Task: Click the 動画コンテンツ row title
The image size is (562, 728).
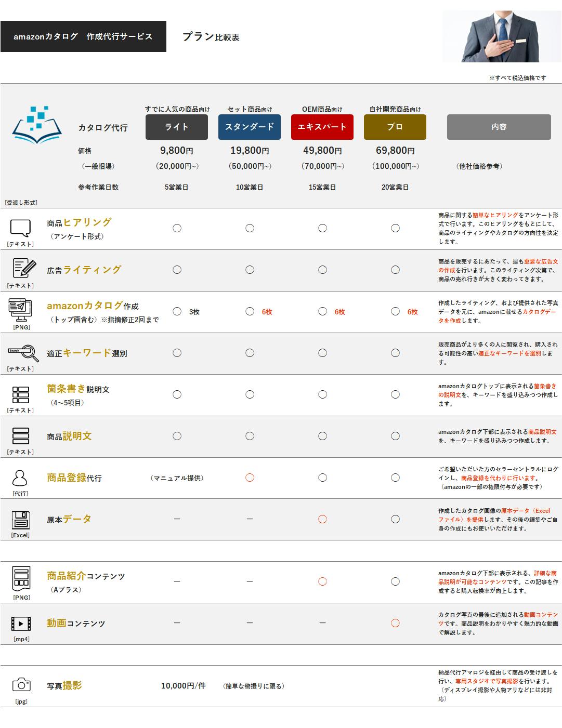Action: pyautogui.click(x=76, y=623)
